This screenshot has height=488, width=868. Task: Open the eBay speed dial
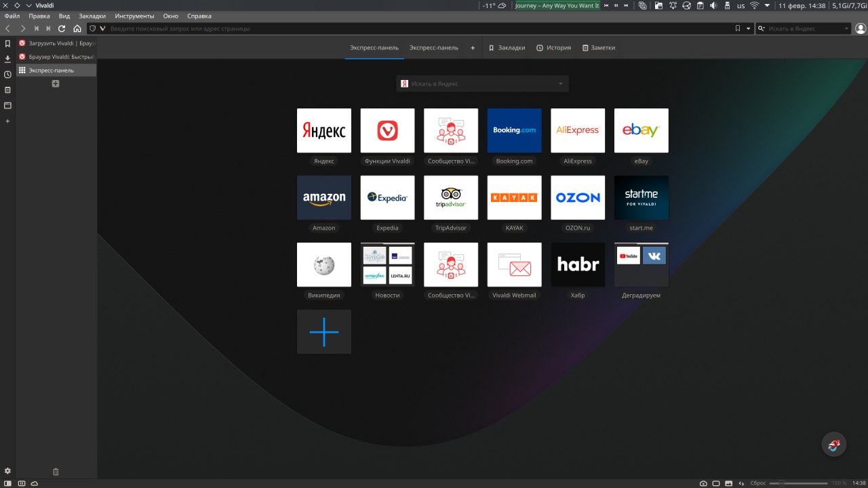pos(642,131)
